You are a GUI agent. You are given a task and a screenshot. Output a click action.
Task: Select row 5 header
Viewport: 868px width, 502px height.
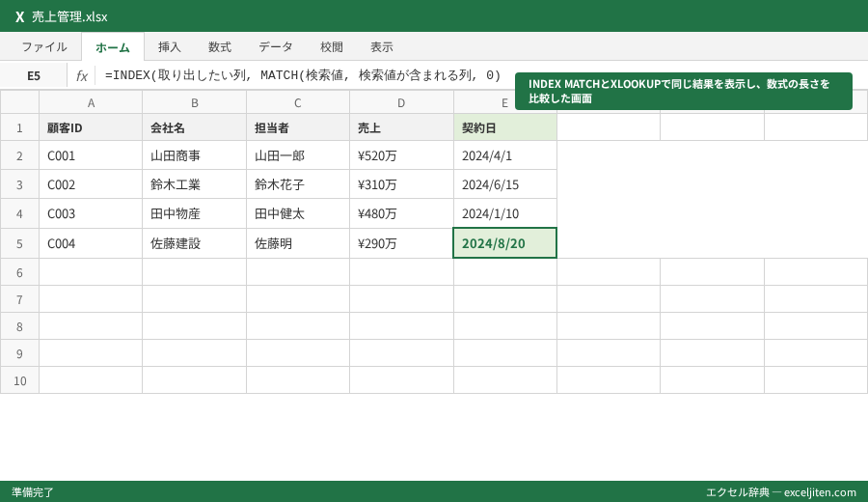(x=19, y=243)
